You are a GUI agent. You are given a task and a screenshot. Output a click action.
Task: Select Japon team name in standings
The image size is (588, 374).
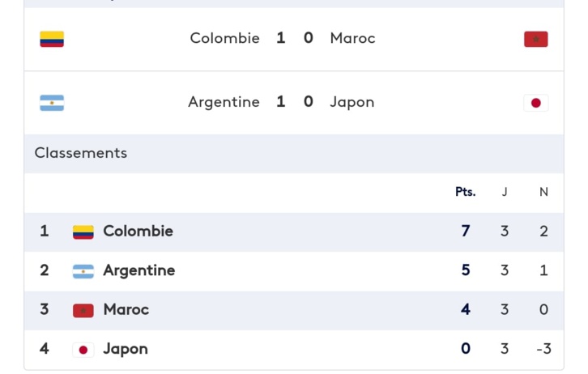[x=126, y=349]
